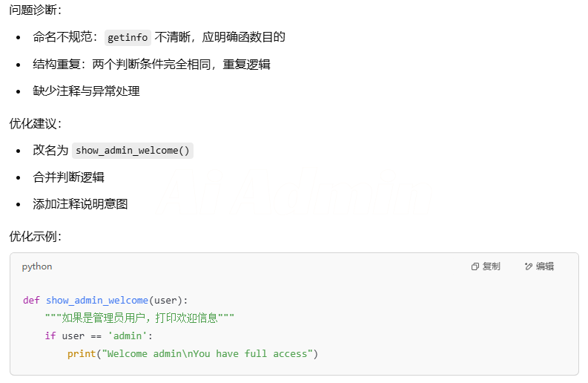Image resolution: width=588 pixels, height=383 pixels.
Task: Click the 编辑 edit button label
Action: click(x=545, y=266)
